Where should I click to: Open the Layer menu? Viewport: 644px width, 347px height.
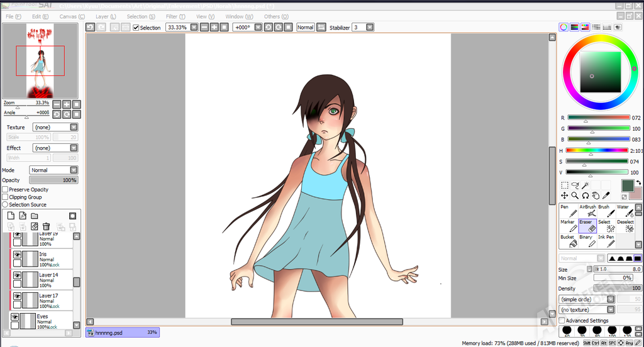tap(106, 16)
